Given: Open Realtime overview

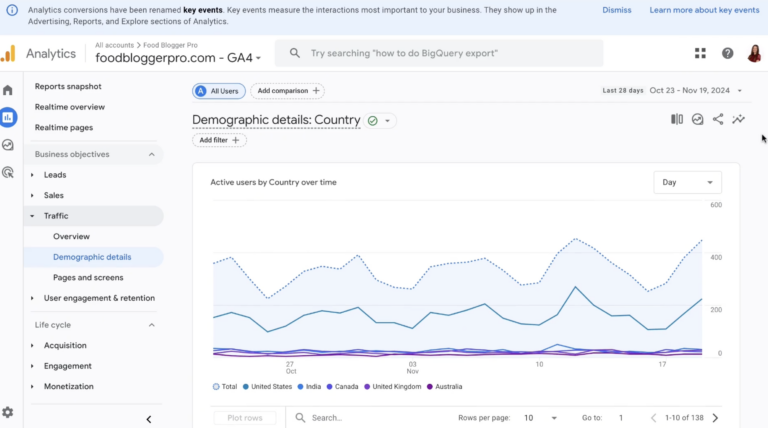Looking at the screenshot, I should (x=70, y=107).
